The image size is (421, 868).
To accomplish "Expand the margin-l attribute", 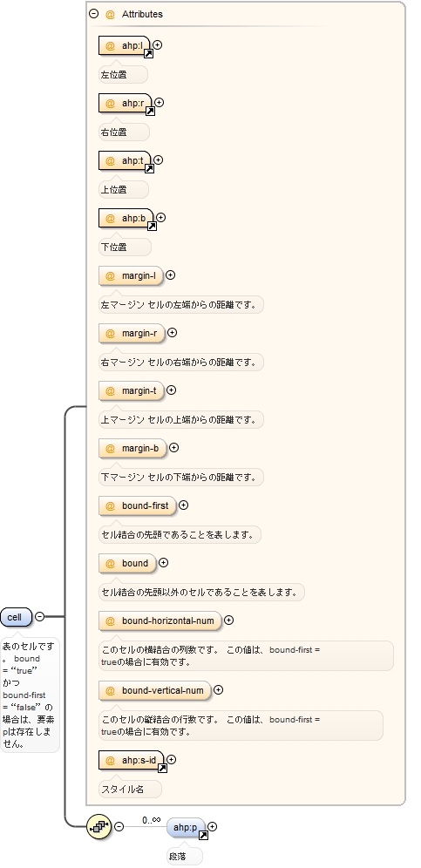I will [171, 275].
